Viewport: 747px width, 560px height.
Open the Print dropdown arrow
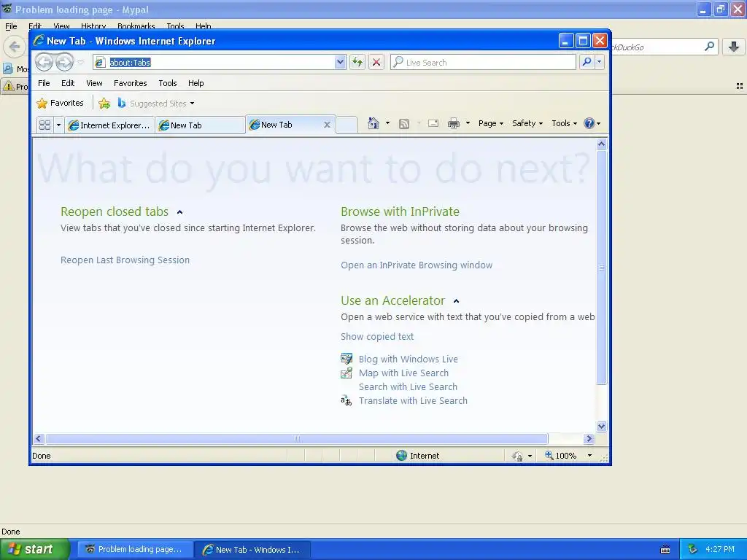[468, 123]
